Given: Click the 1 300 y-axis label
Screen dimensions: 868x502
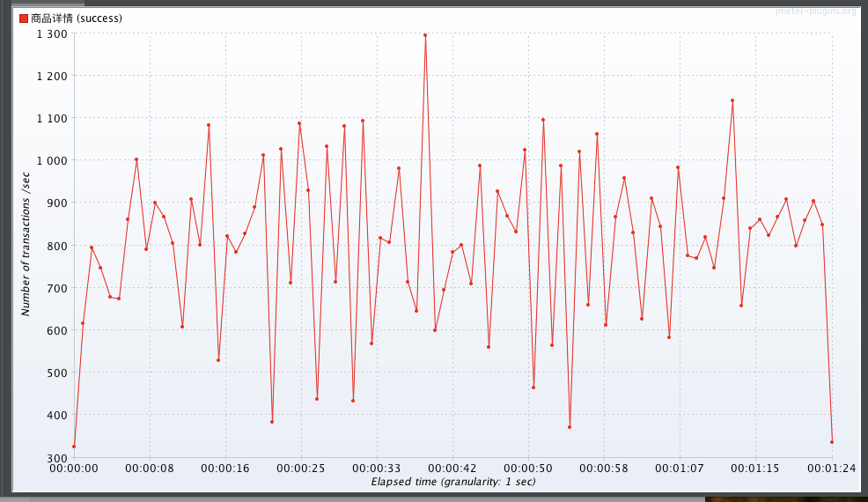Looking at the screenshot, I should 52,33.
